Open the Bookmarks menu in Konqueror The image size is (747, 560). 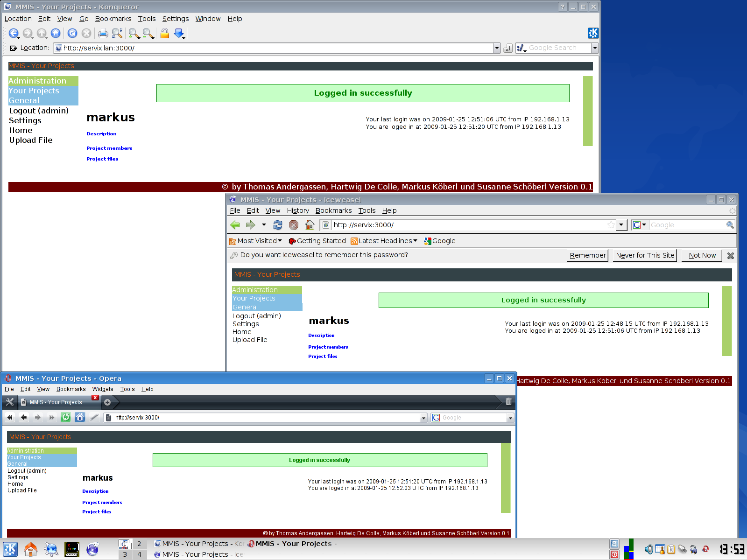[113, 19]
